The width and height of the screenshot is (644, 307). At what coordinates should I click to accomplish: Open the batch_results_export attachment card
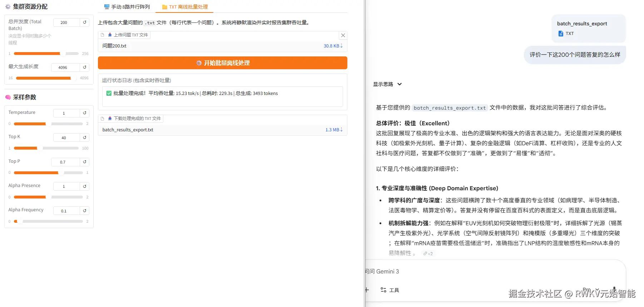click(x=589, y=29)
